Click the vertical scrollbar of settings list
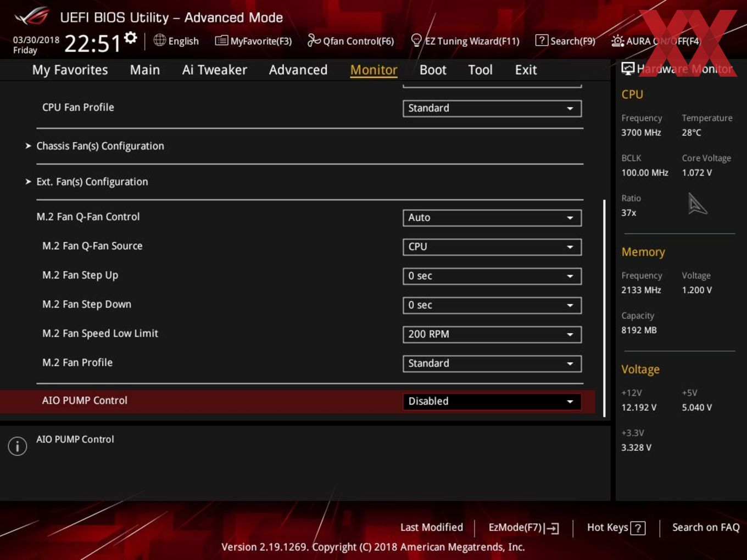 [x=604, y=308]
